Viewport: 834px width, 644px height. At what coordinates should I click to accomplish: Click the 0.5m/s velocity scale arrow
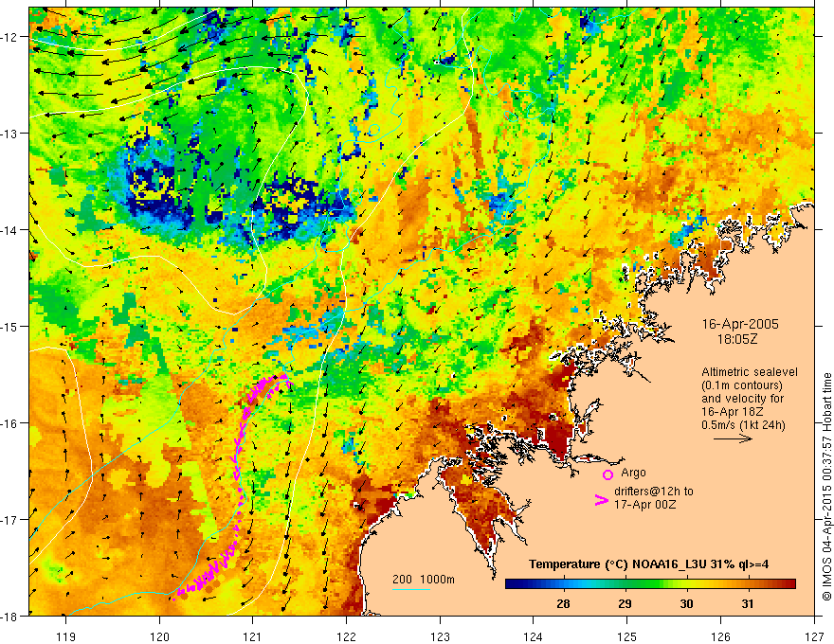pyautogui.click(x=733, y=438)
